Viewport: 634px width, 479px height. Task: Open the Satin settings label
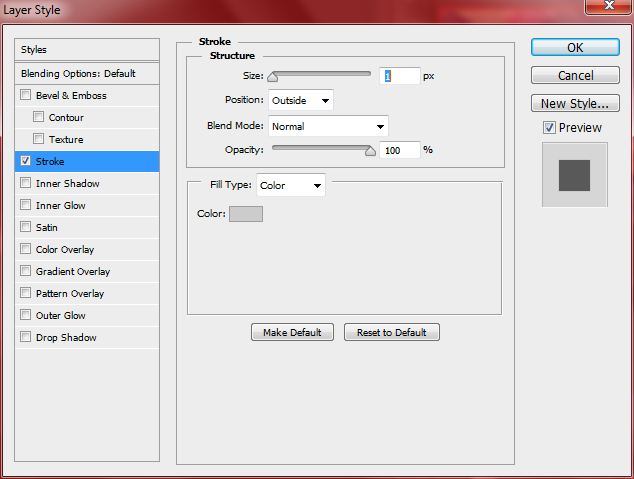click(46, 228)
